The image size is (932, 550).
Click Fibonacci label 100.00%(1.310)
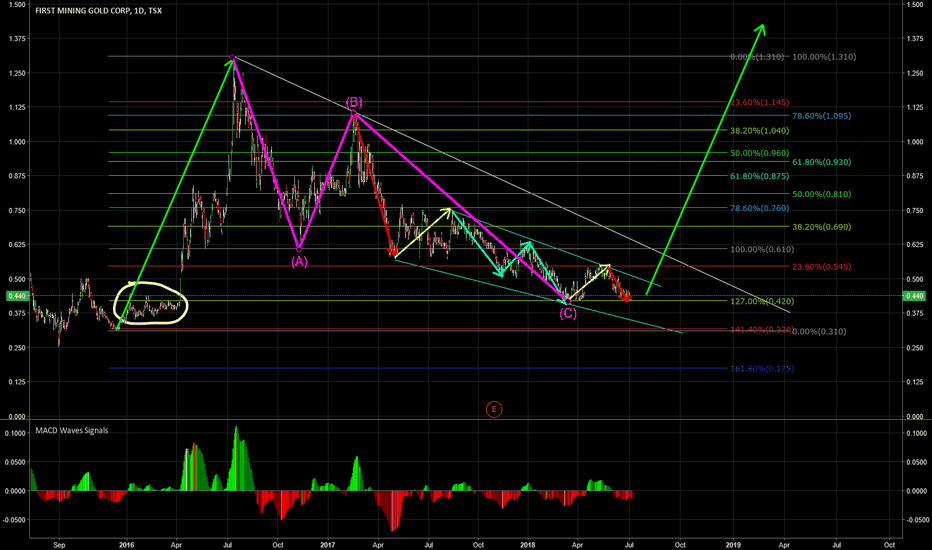[x=824, y=57]
